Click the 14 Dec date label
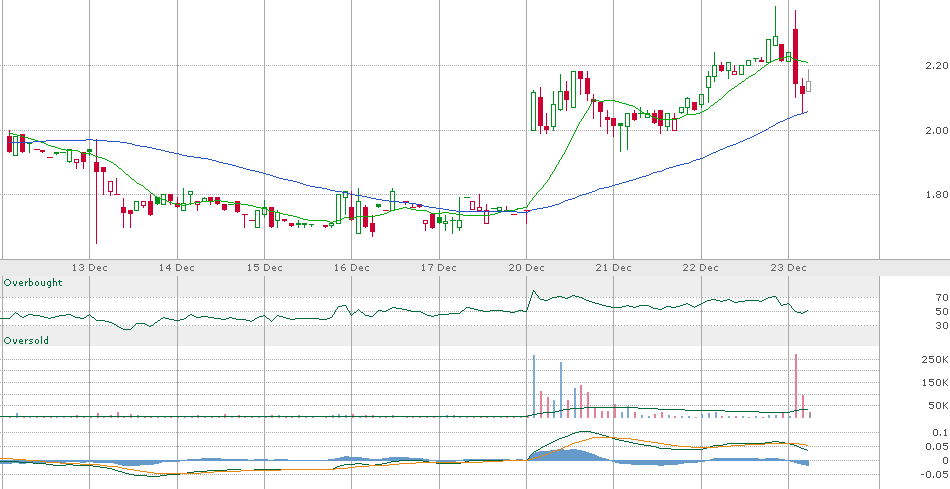The height and width of the screenshot is (489, 950). tap(177, 268)
